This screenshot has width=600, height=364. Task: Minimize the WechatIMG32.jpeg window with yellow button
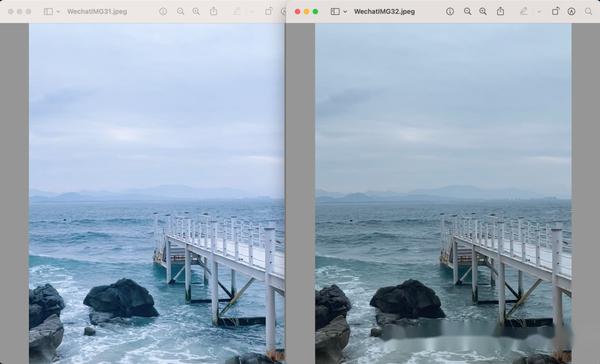307,11
